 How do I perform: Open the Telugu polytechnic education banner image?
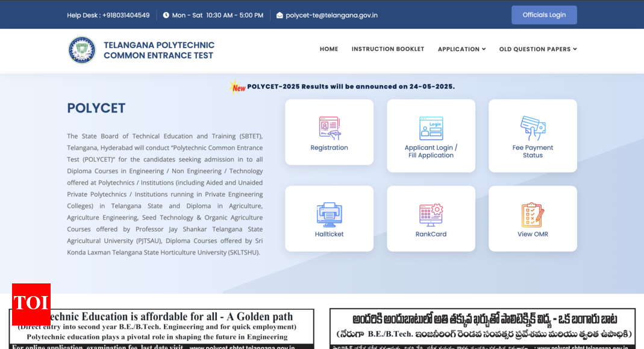point(483,329)
